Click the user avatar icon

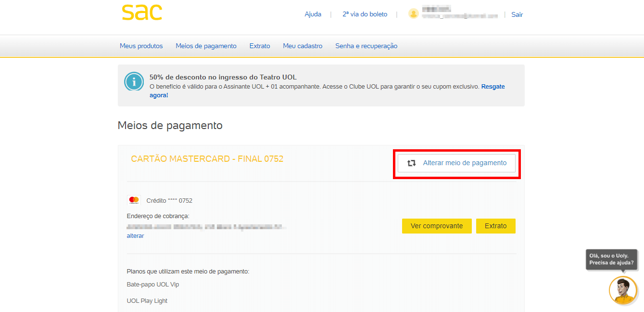point(413,13)
